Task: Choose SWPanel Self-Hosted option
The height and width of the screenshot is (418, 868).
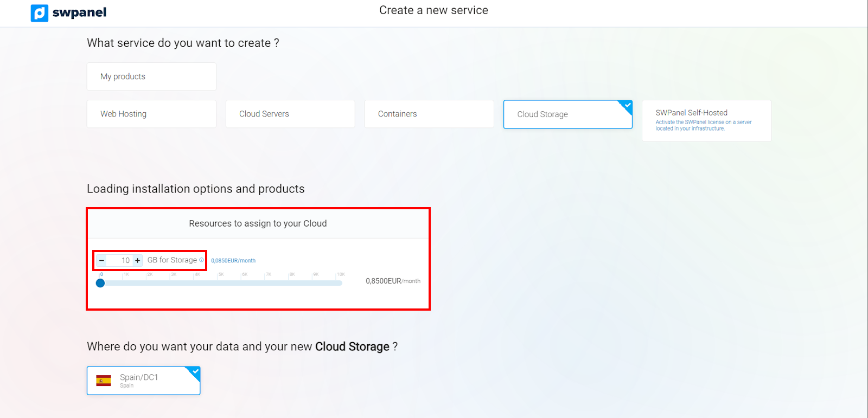Action: (x=706, y=120)
